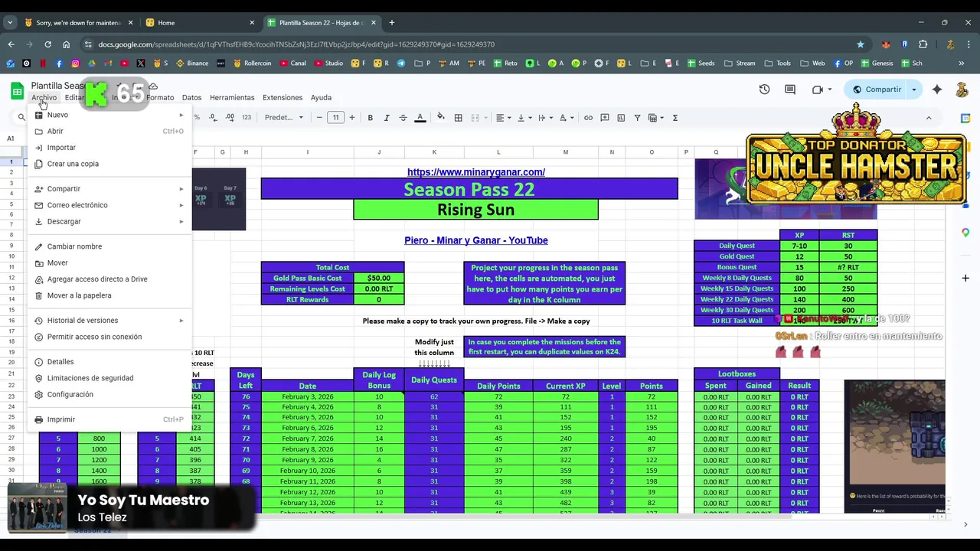This screenshot has height=551, width=980.
Task: Select Abrir in Archivo menu
Action: pos(109,132)
